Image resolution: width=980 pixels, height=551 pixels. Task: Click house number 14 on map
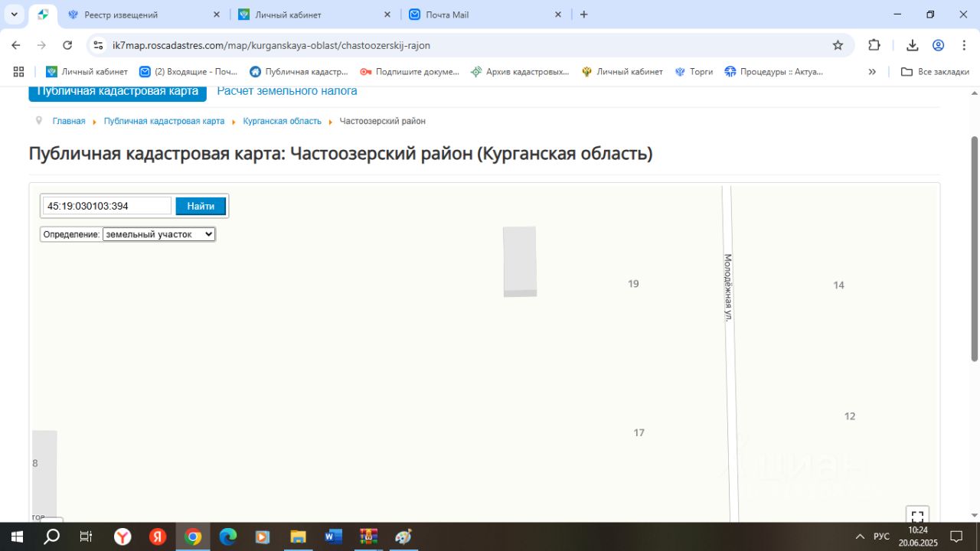click(838, 285)
